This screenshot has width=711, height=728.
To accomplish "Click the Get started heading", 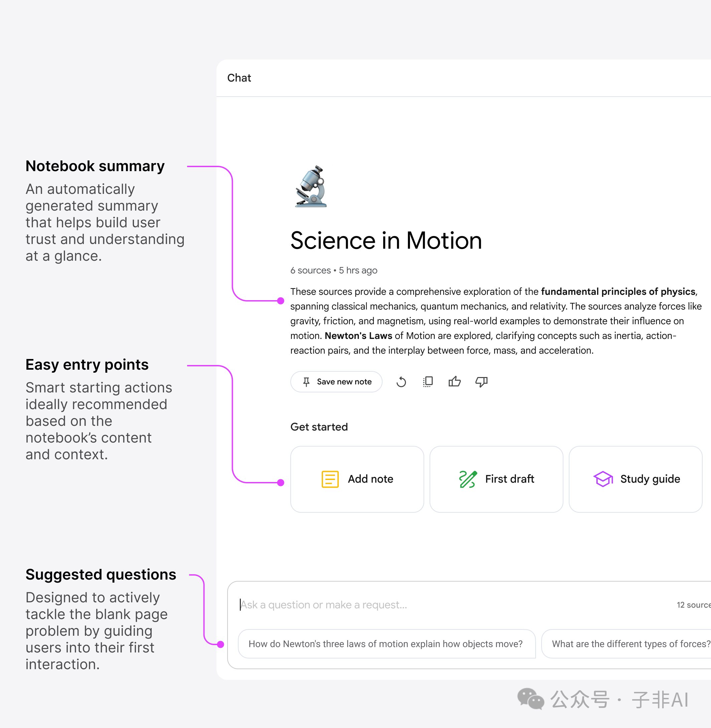I will (319, 427).
